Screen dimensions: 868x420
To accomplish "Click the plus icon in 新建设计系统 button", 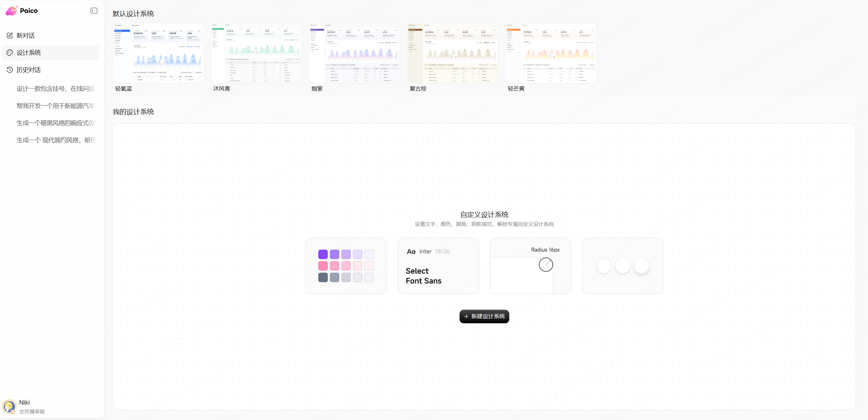I will [466, 316].
